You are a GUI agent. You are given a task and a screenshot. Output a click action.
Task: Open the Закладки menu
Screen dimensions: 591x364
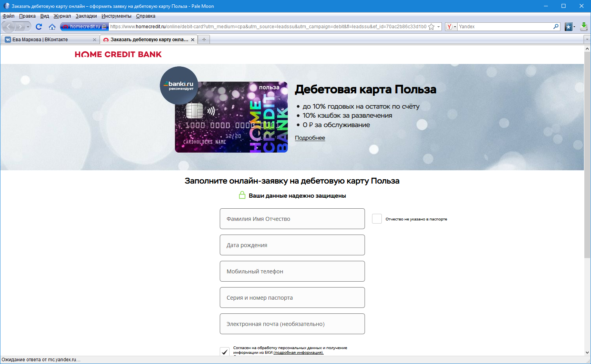pyautogui.click(x=86, y=16)
